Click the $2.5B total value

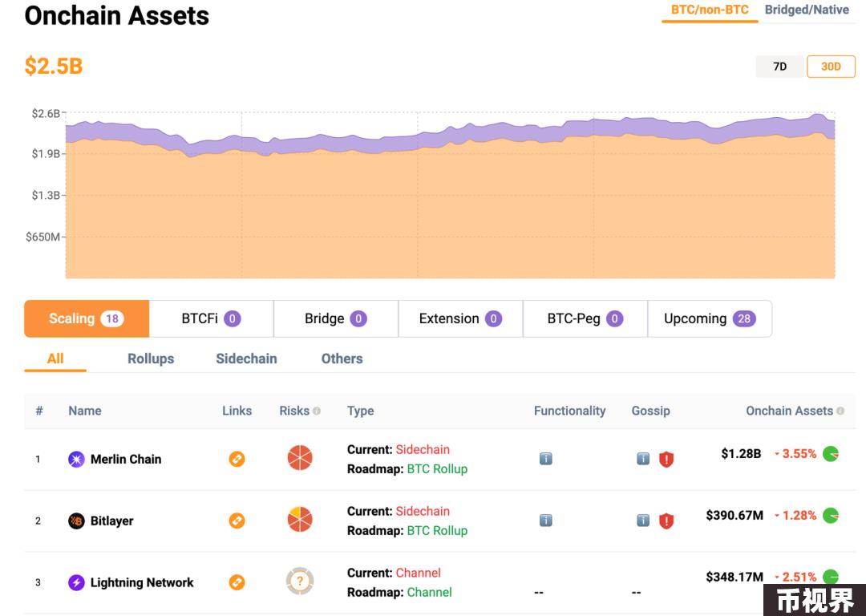click(x=54, y=67)
